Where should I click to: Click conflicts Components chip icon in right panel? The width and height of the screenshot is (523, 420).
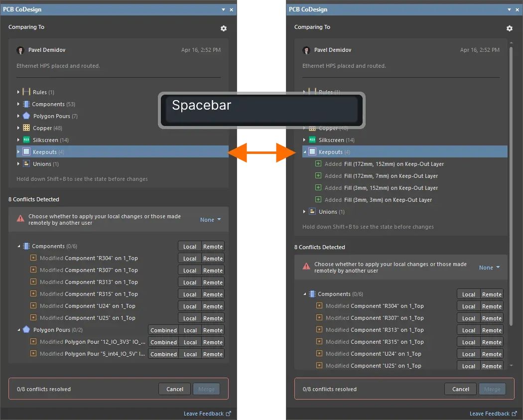point(312,294)
